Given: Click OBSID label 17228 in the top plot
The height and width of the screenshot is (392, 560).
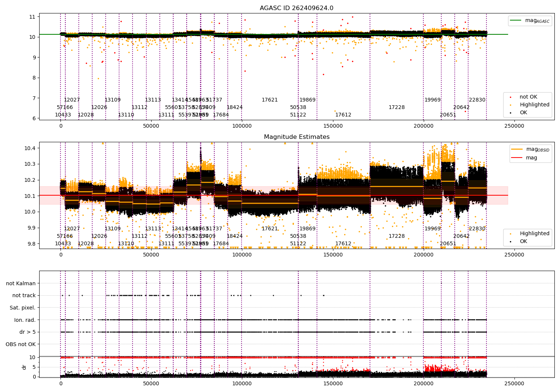Looking at the screenshot, I should tap(396, 108).
